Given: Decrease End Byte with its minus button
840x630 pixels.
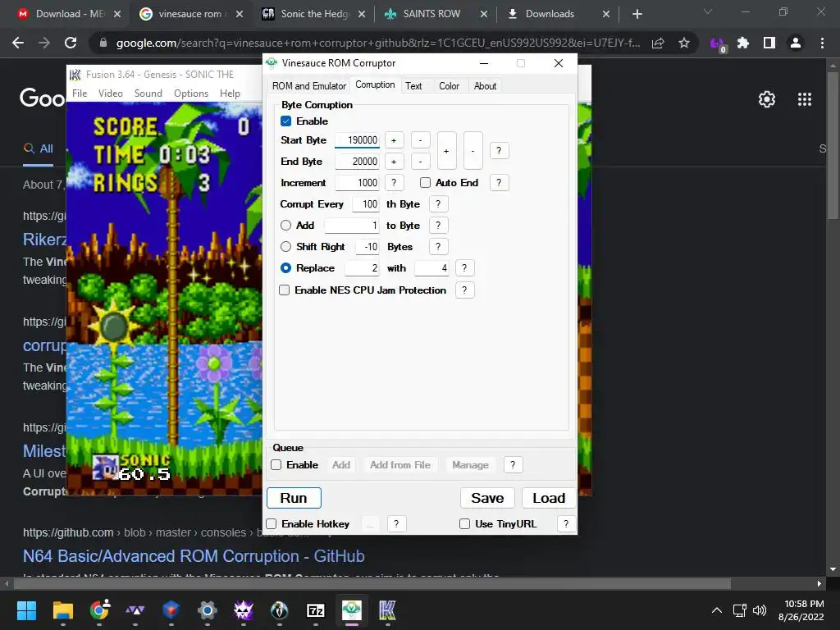Looking at the screenshot, I should (x=421, y=162).
